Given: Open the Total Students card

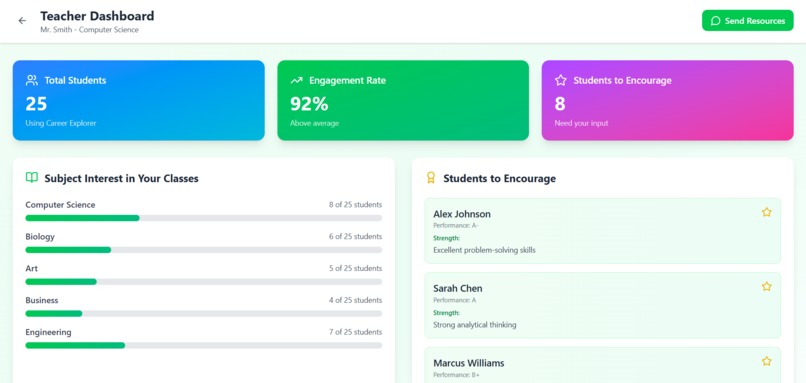Looking at the screenshot, I should [139, 100].
